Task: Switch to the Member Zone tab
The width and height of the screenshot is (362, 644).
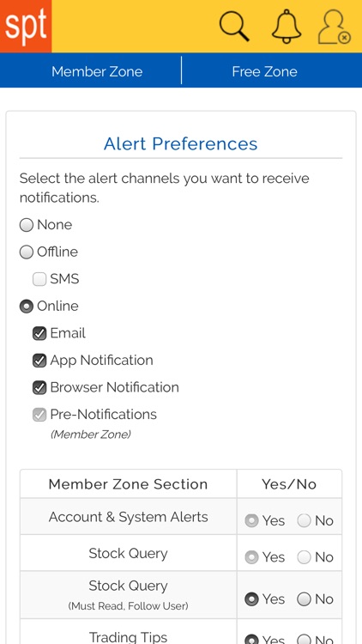Action: pyautogui.click(x=97, y=71)
